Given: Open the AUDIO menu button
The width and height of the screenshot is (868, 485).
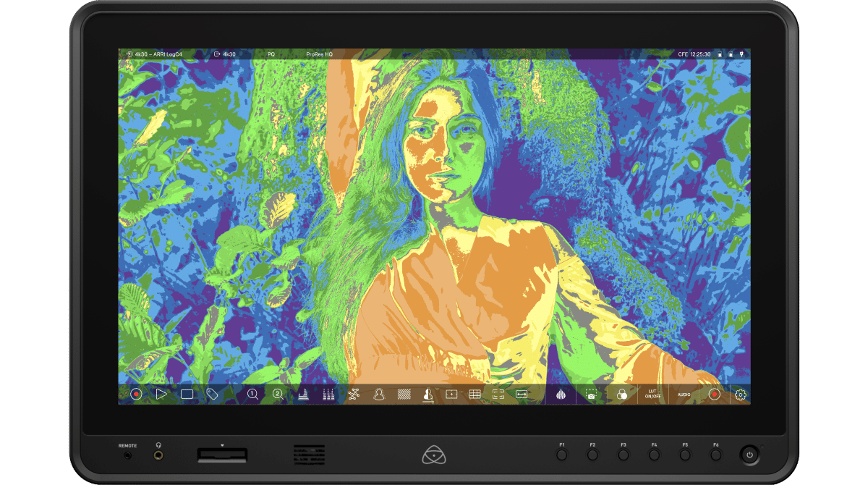Looking at the screenshot, I should click(684, 395).
